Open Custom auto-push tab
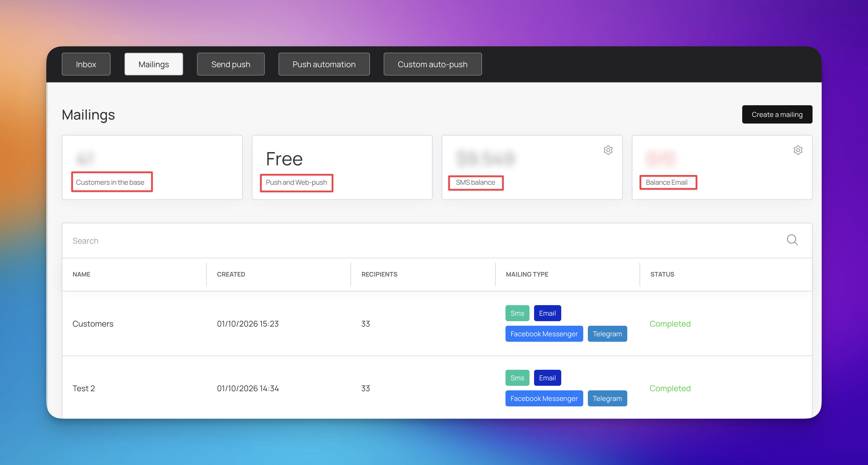 tap(432, 64)
